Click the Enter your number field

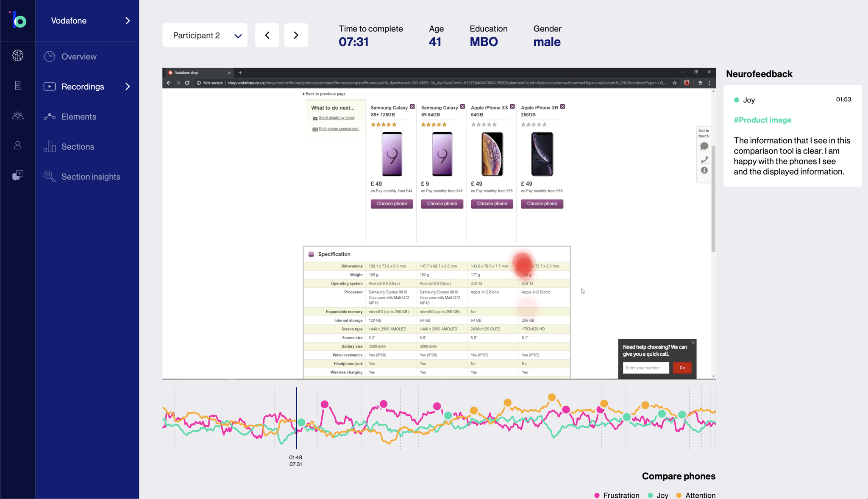(x=646, y=368)
